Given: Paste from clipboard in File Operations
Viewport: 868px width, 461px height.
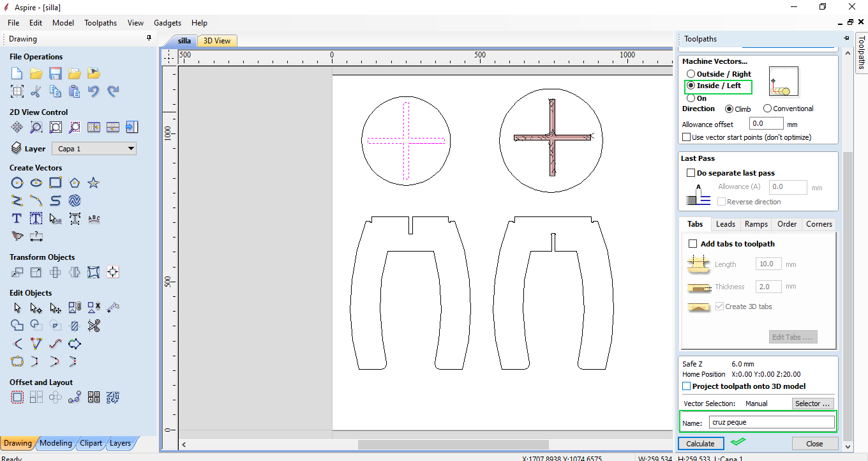Looking at the screenshot, I should point(75,91).
